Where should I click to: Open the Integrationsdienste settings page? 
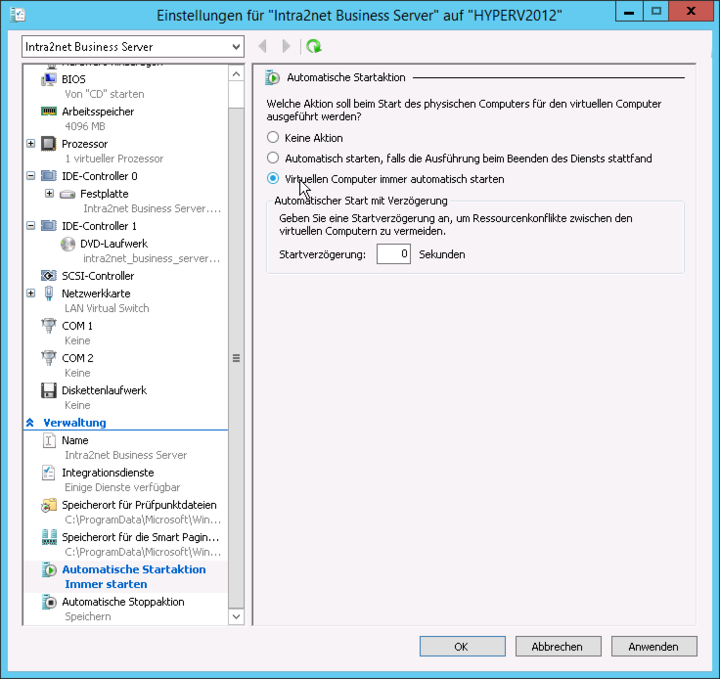[x=108, y=472]
